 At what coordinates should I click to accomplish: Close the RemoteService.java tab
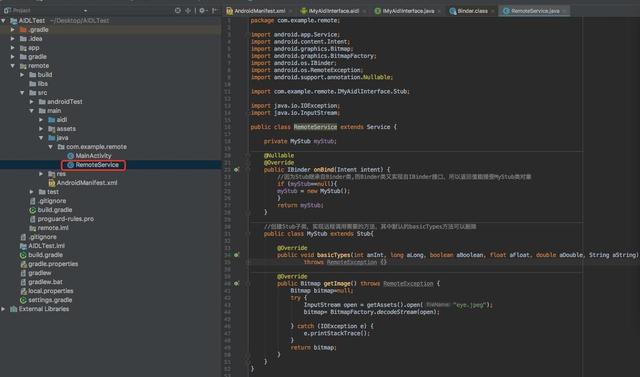point(565,11)
